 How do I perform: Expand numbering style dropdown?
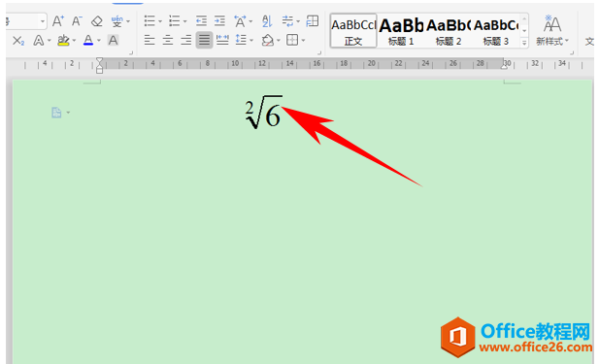point(184,21)
